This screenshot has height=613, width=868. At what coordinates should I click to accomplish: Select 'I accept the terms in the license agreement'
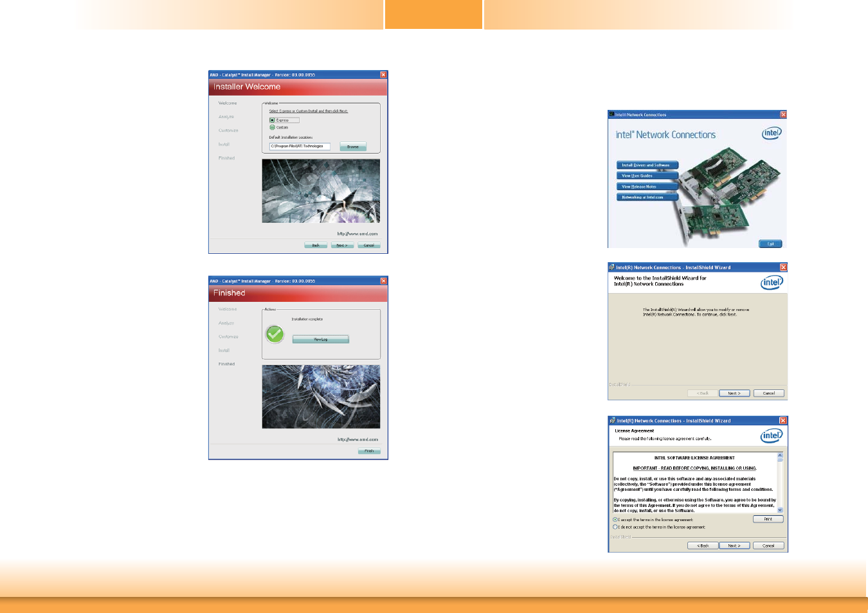click(653, 520)
